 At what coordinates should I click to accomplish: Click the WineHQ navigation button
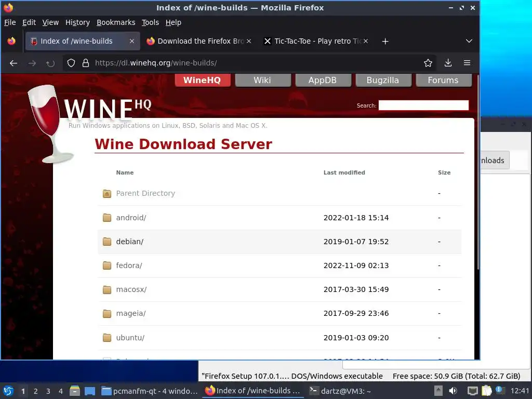(x=203, y=80)
